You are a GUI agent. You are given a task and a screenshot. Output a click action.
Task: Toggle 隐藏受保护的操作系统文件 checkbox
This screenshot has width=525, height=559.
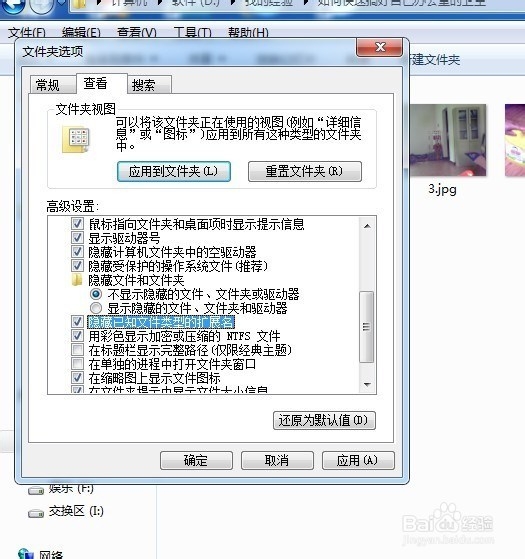(x=77, y=266)
